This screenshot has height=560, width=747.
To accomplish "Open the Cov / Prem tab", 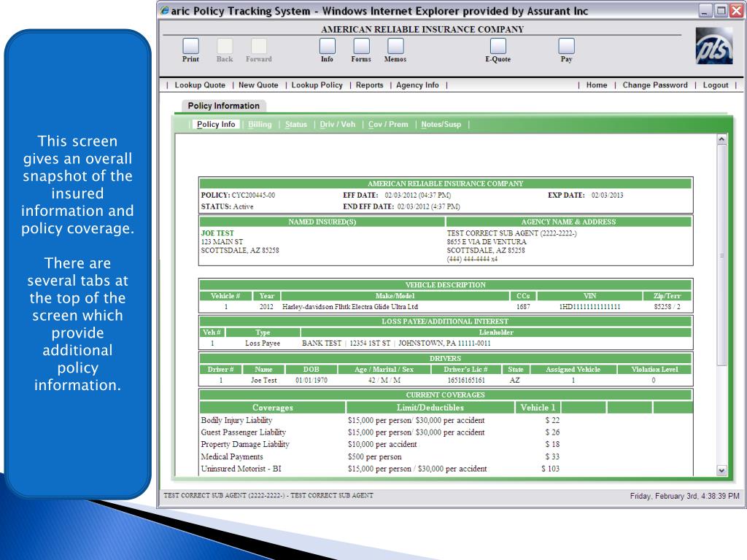I will coord(388,124).
